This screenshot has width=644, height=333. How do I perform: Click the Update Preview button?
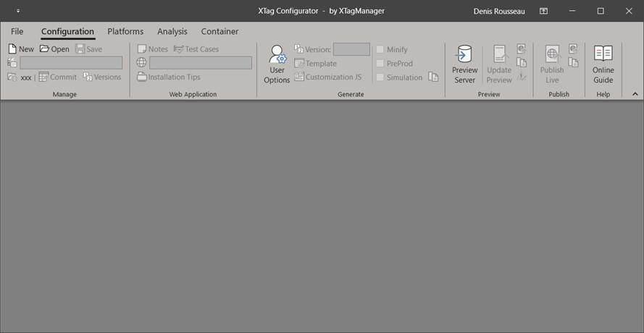[499, 64]
